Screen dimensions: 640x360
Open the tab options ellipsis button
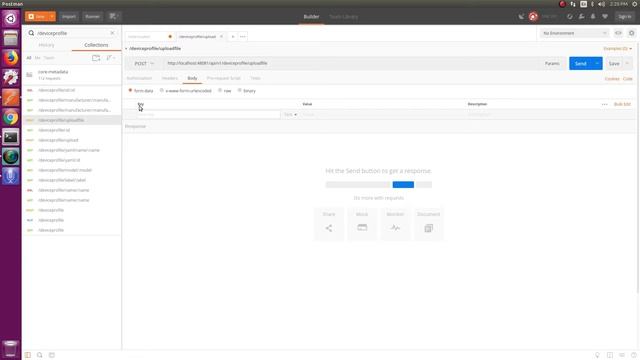tap(243, 37)
